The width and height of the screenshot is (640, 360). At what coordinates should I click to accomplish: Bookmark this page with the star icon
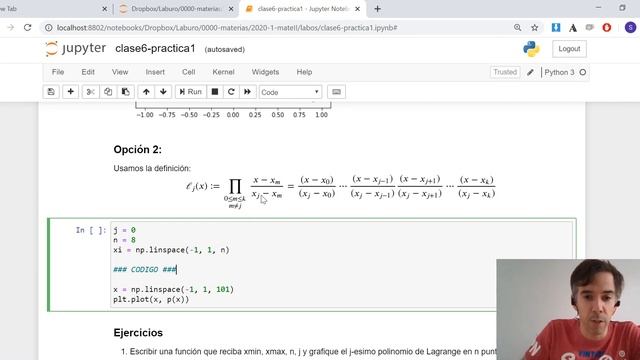click(535, 28)
